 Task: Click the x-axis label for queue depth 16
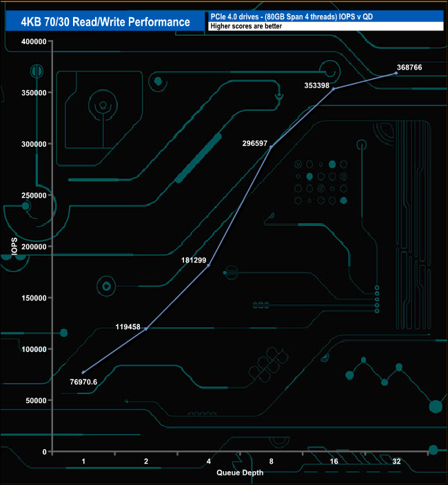click(x=334, y=462)
